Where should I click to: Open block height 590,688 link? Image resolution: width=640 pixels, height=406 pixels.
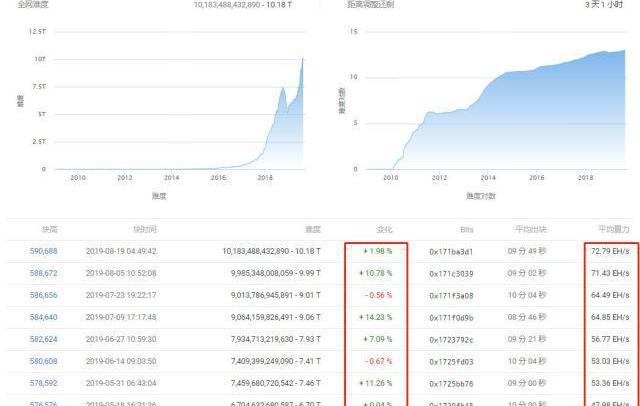[x=43, y=251]
